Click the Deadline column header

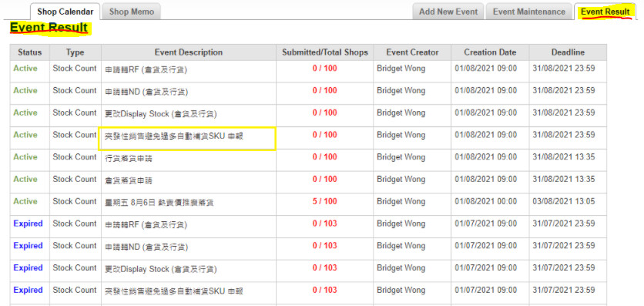pyautogui.click(x=568, y=52)
